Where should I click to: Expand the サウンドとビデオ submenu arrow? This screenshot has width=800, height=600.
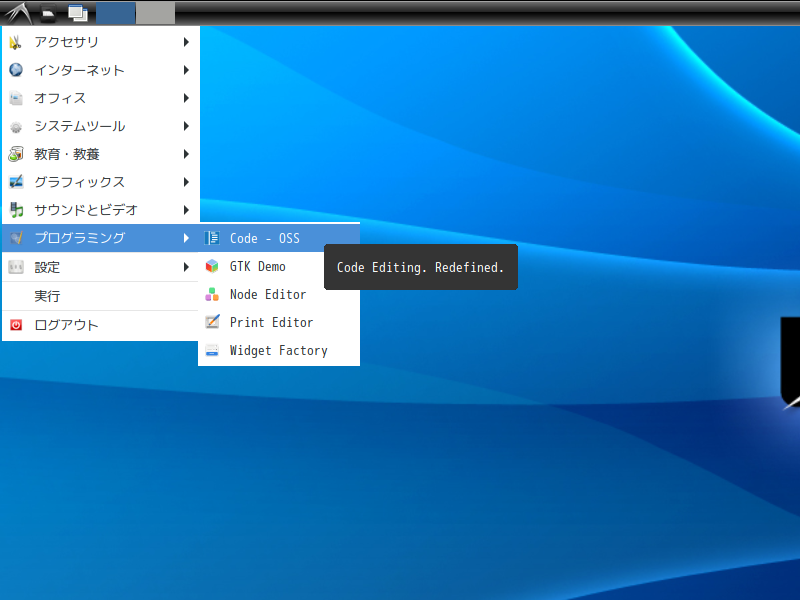click(x=186, y=210)
